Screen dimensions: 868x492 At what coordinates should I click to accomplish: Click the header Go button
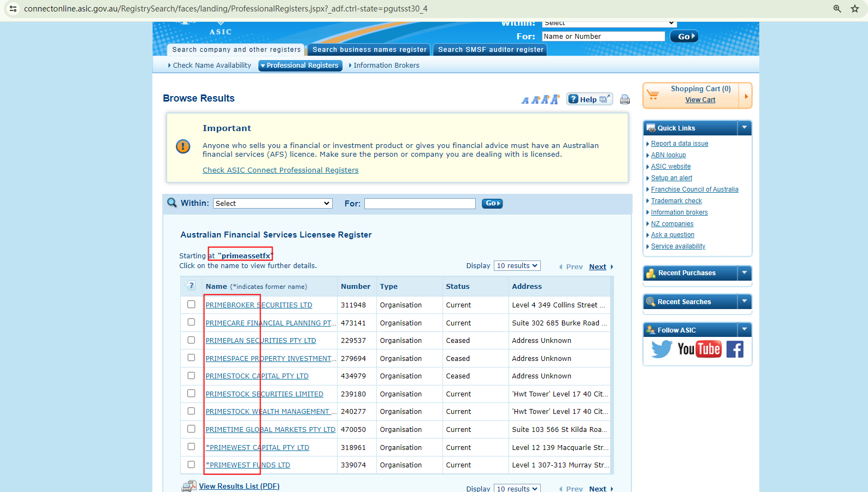click(x=684, y=37)
